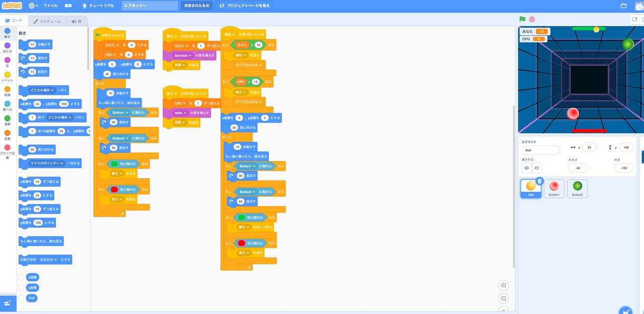This screenshot has height=314, width=644.
Task: Click the 共有されたもの button
Action: (x=196, y=6)
